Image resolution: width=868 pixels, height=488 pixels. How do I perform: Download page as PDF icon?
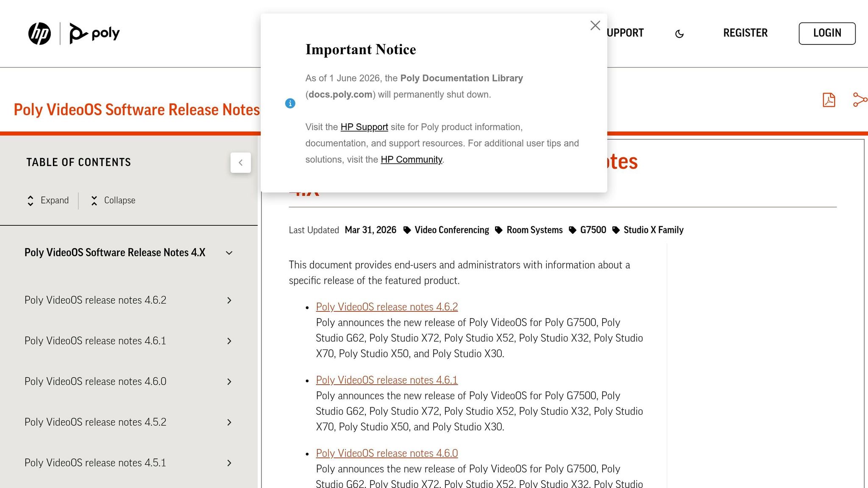(x=829, y=100)
